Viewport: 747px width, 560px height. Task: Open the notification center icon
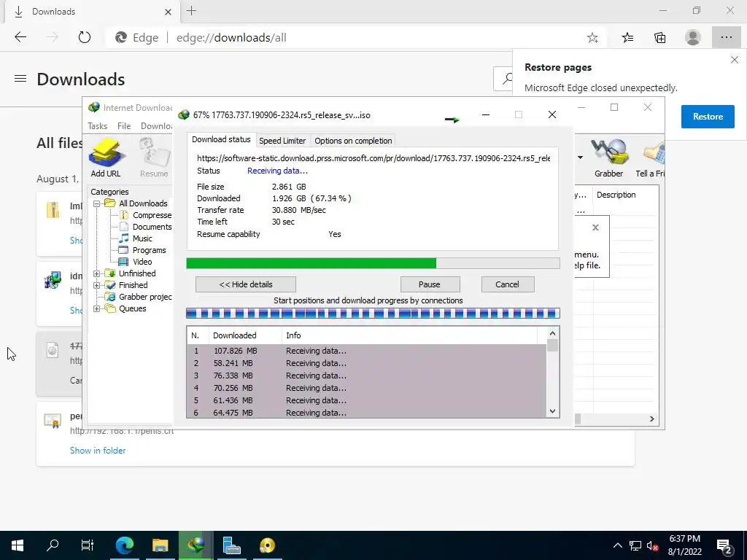[724, 545]
